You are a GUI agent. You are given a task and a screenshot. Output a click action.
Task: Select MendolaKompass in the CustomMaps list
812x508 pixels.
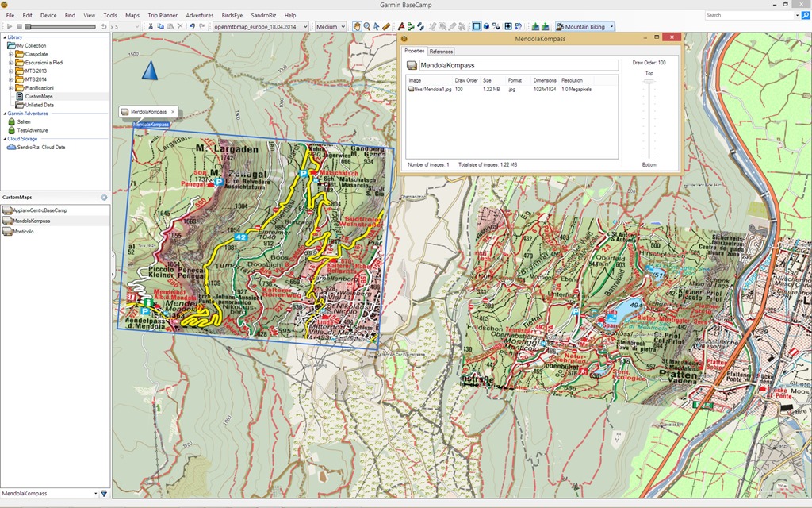coord(31,221)
